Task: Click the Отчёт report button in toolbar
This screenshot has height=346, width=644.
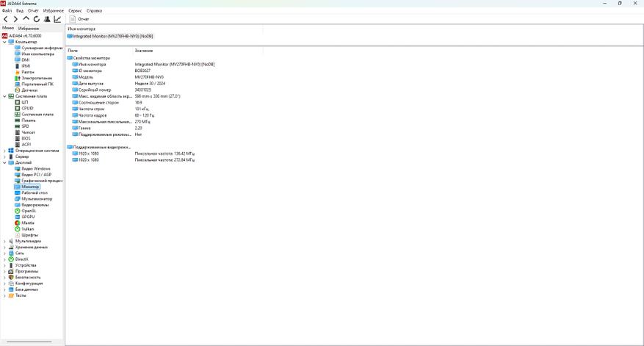Action: pos(79,19)
